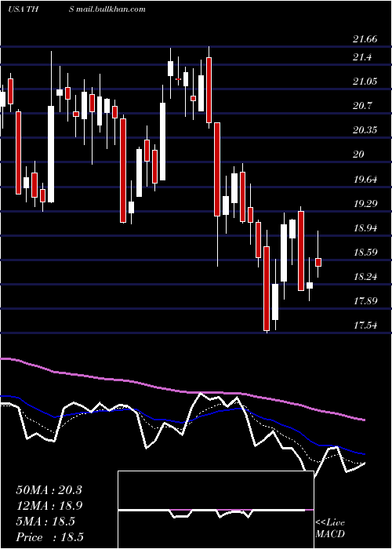Click the 20 price axis label
Viewport: 392px width, 549px height.
(x=359, y=155)
